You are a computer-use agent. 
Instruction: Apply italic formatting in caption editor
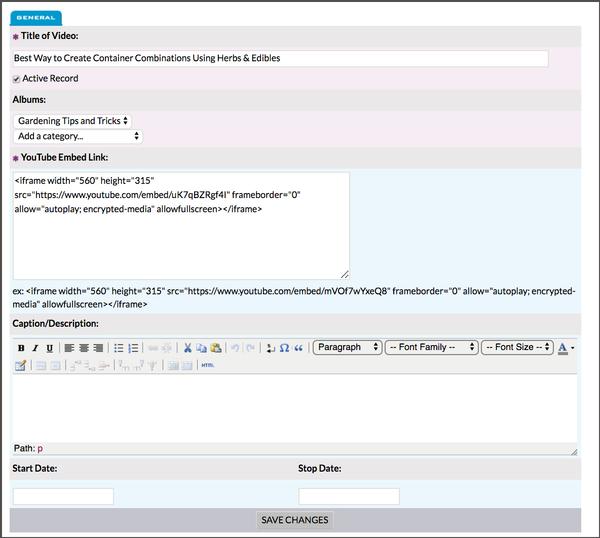tap(35, 348)
